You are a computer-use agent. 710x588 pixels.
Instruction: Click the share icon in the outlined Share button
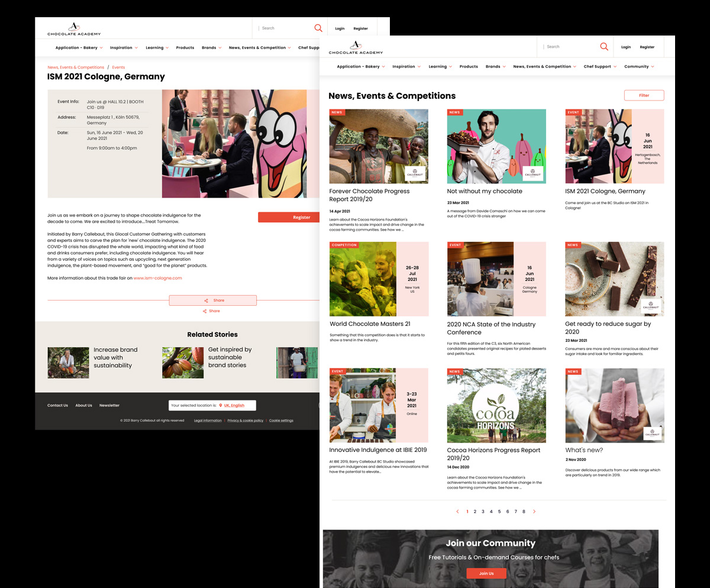(x=206, y=301)
